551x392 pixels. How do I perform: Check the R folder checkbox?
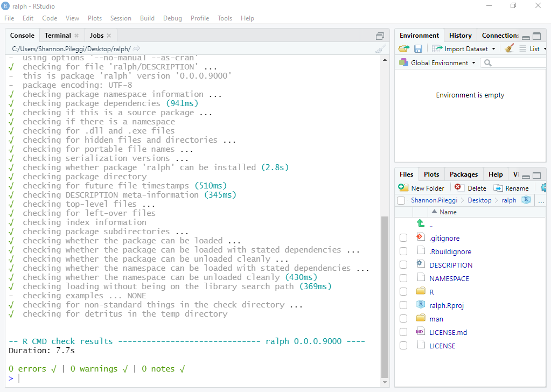403,291
